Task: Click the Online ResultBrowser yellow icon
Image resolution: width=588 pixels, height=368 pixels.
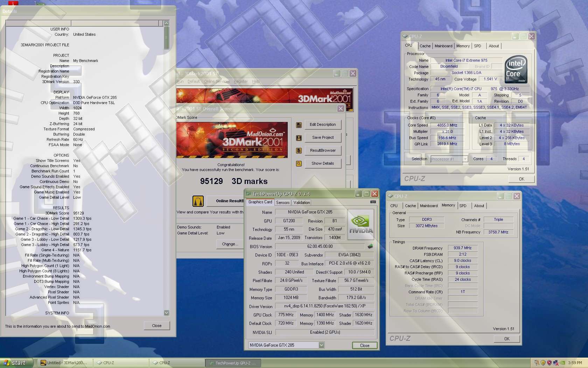Action: [198, 201]
